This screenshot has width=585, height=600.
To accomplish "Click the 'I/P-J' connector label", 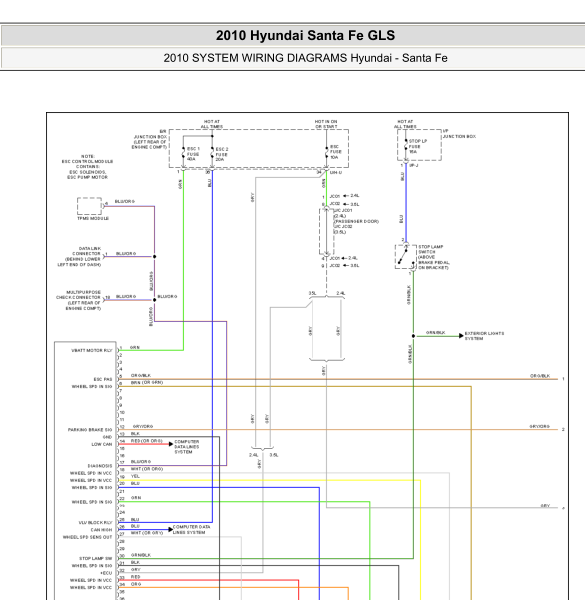I will pyautogui.click(x=414, y=165).
